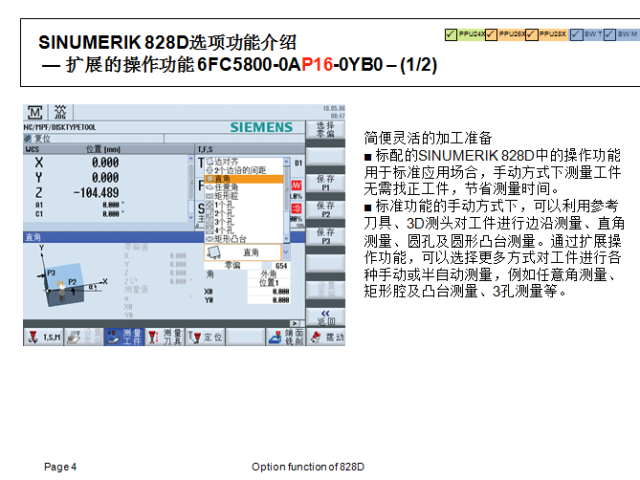
Task: Click the << 返回 back softkey
Action: pyautogui.click(x=325, y=317)
